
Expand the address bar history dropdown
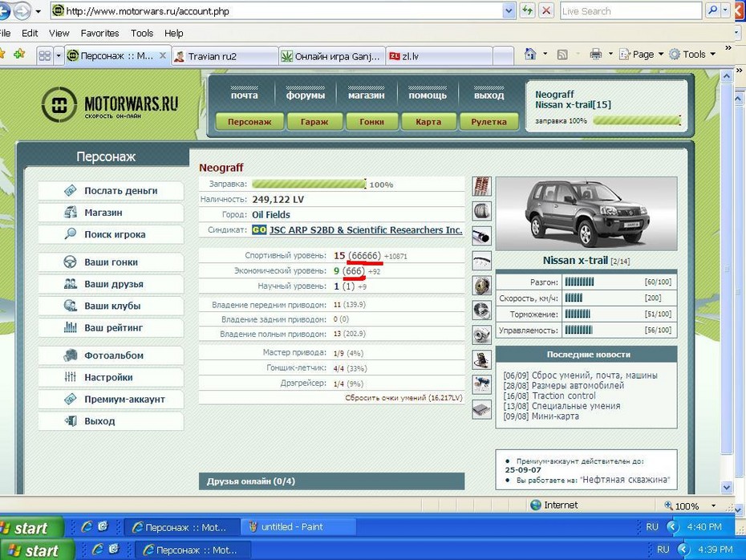pos(509,11)
